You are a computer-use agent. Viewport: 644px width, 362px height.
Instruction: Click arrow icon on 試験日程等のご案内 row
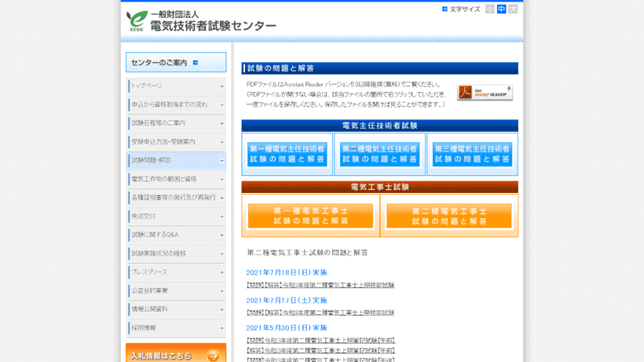coord(221,123)
